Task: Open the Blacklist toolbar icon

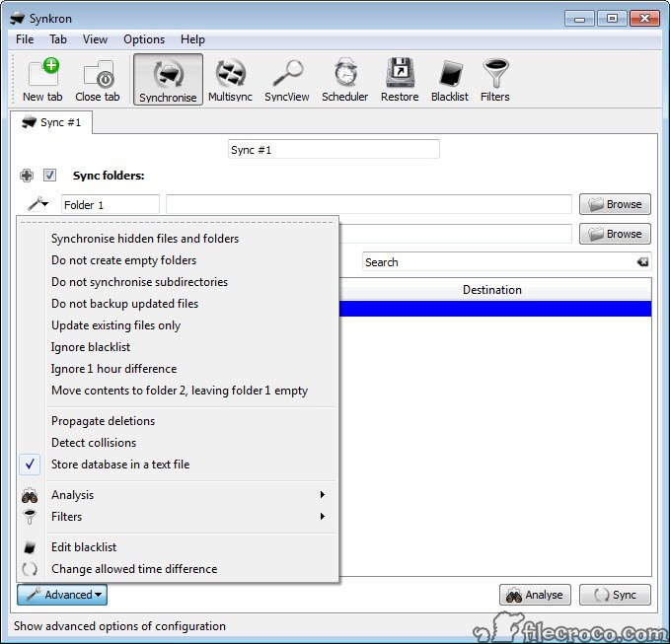Action: pyautogui.click(x=450, y=80)
